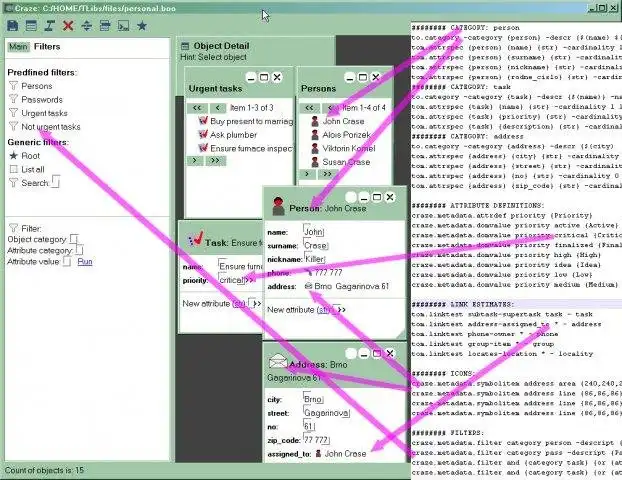The image size is (622, 480).
Task: Click the Attribute value input field
Action: pos(67,261)
